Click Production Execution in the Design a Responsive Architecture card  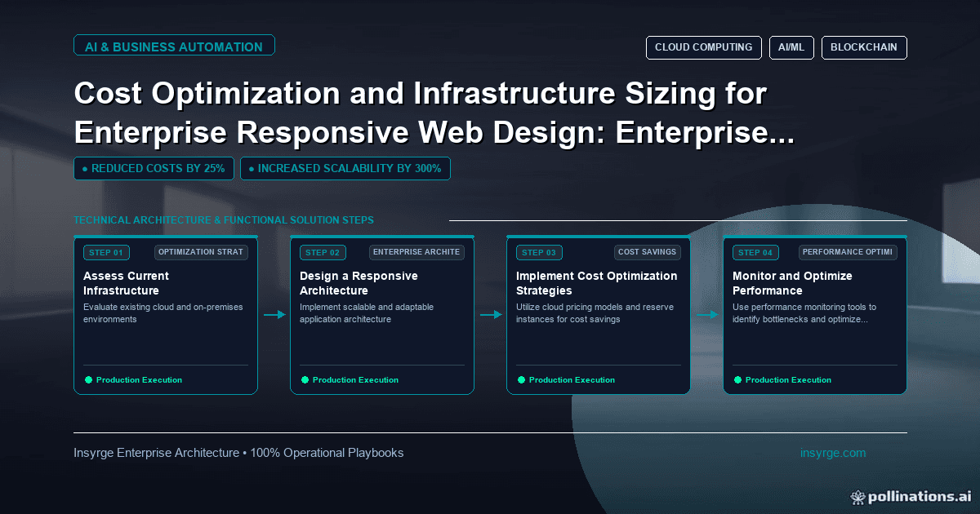(x=355, y=380)
